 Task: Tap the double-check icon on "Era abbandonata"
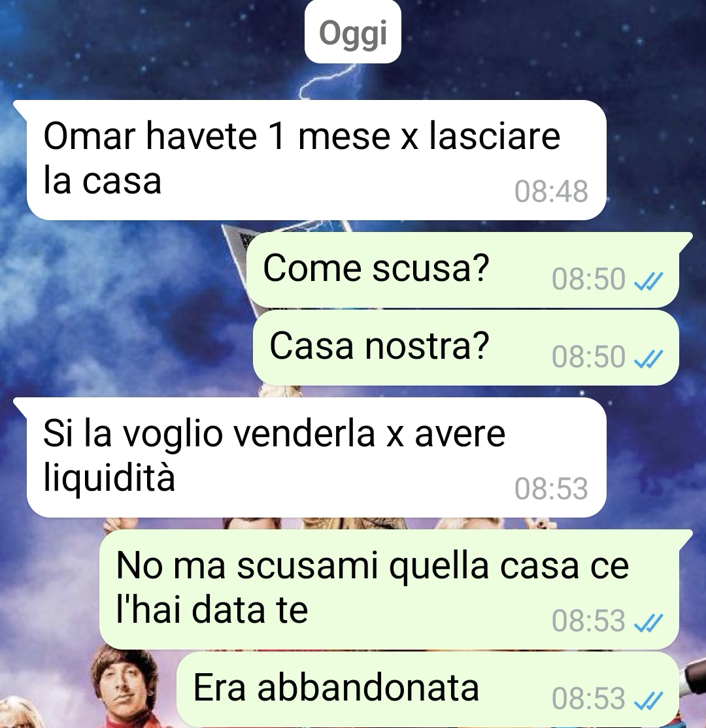coord(648,700)
